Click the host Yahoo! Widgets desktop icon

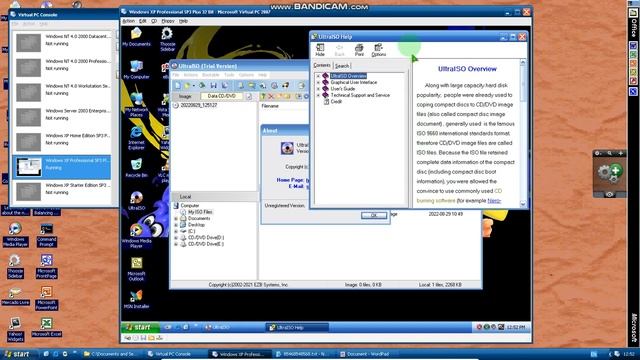click(x=15, y=329)
